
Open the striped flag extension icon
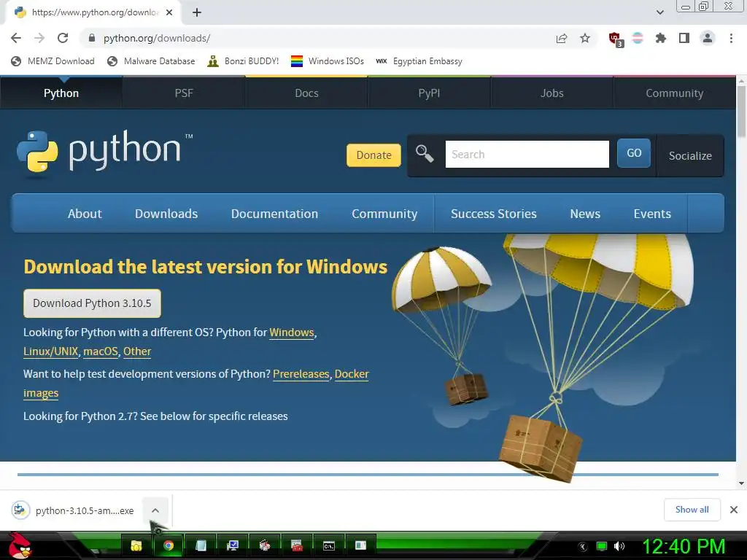click(x=638, y=38)
